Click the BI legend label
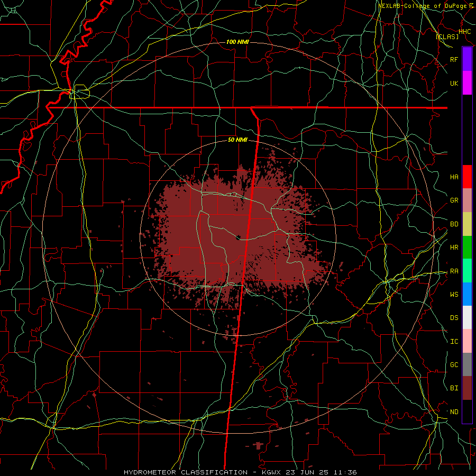 coord(454,388)
